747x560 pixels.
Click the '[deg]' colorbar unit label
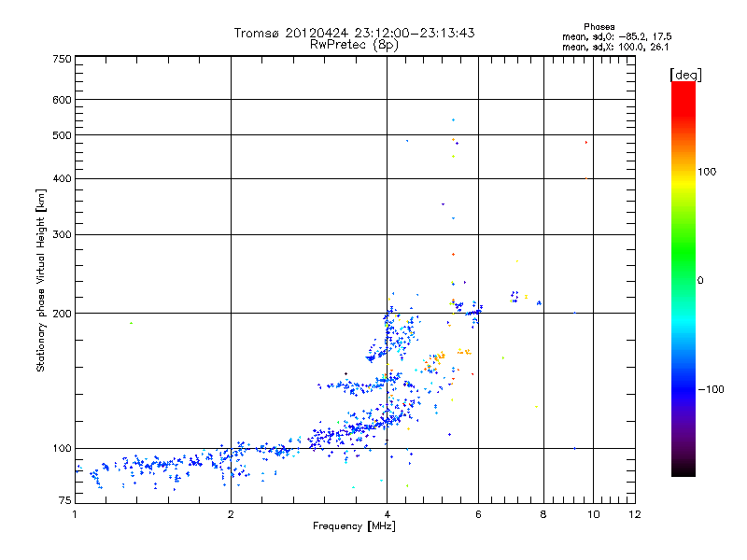(x=685, y=75)
